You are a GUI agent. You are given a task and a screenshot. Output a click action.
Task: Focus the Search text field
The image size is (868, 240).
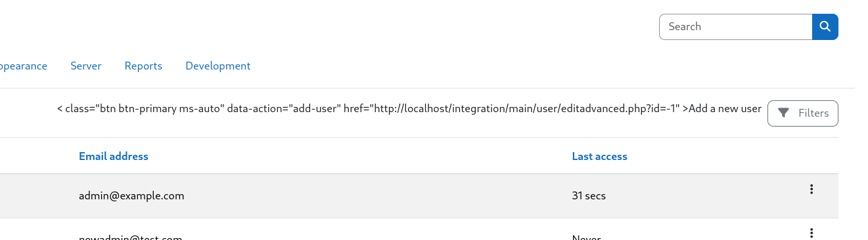(736, 27)
